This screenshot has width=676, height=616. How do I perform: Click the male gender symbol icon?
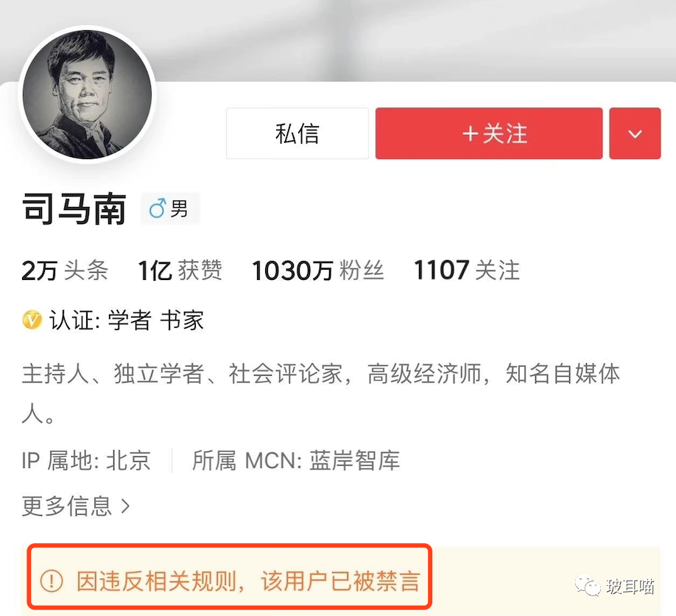coord(158,209)
